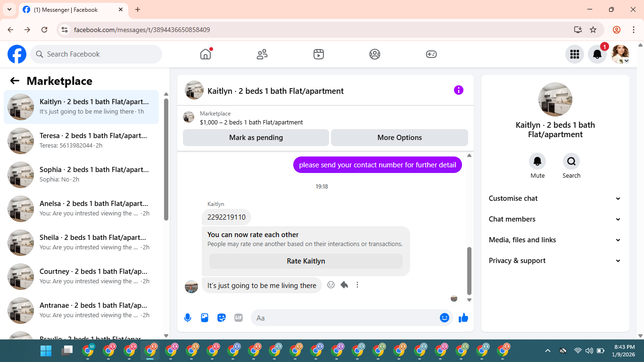Open the Gaming controller icon
This screenshot has height=362, width=644.
(431, 54)
